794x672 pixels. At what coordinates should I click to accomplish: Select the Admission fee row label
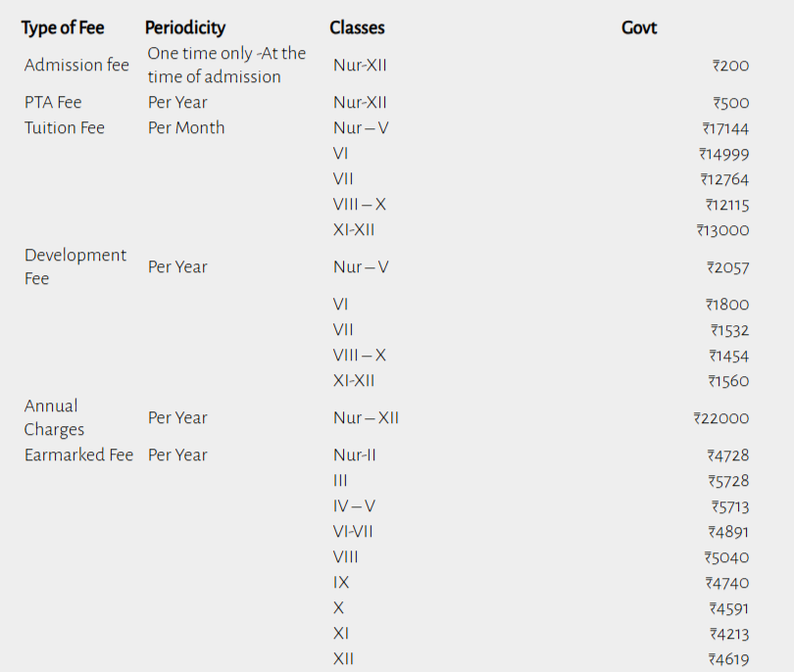[x=76, y=65]
